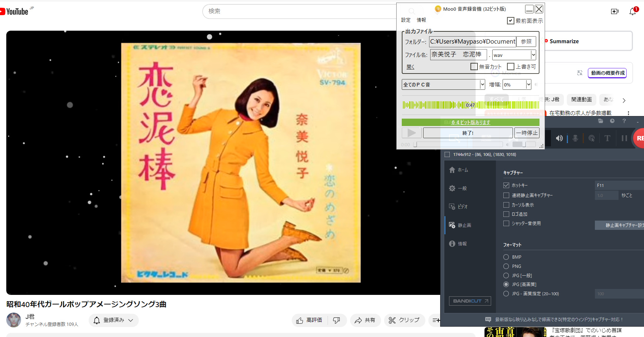Click the Moo0 playback position slider
Image resolution: width=644 pixels, height=337 pixels.
458,144
